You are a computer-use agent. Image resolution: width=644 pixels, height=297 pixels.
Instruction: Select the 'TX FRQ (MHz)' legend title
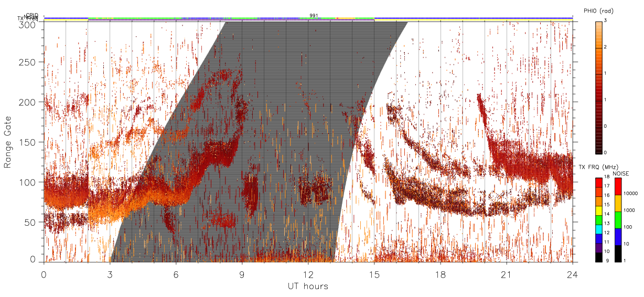599,167
